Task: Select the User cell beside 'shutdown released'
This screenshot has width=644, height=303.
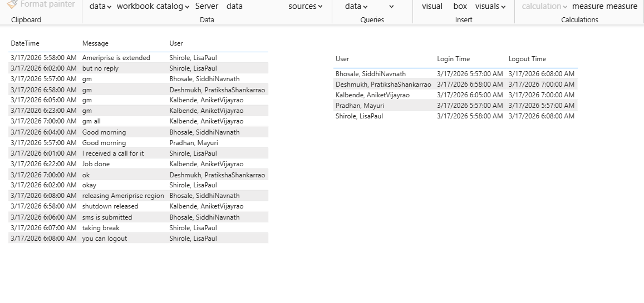Action: coord(206,206)
